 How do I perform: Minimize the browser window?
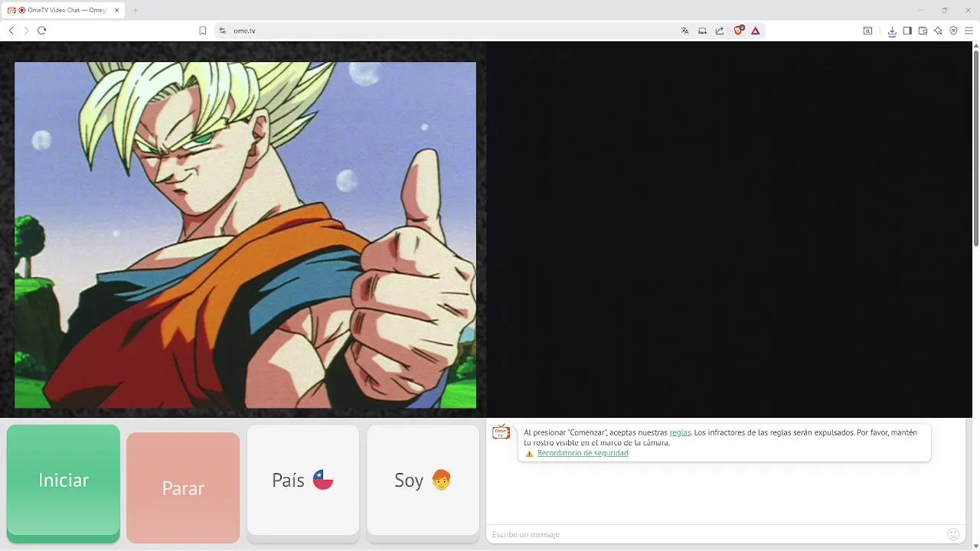pyautogui.click(x=920, y=10)
